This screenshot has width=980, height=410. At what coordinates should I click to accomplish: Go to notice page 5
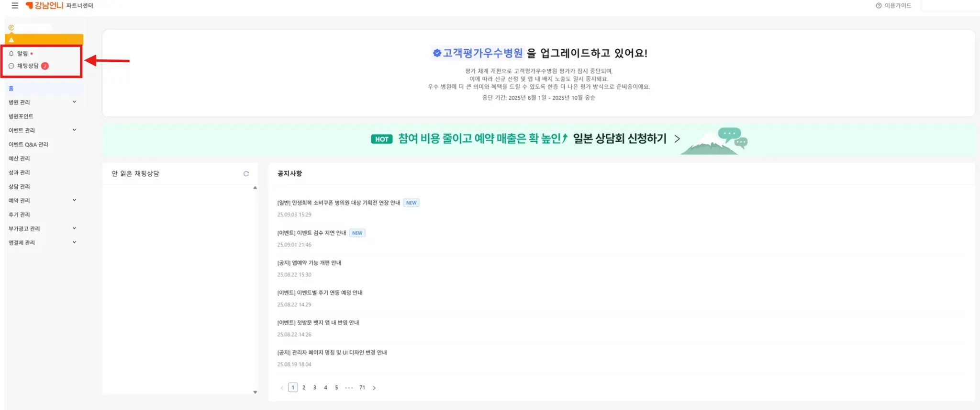pyautogui.click(x=336, y=387)
